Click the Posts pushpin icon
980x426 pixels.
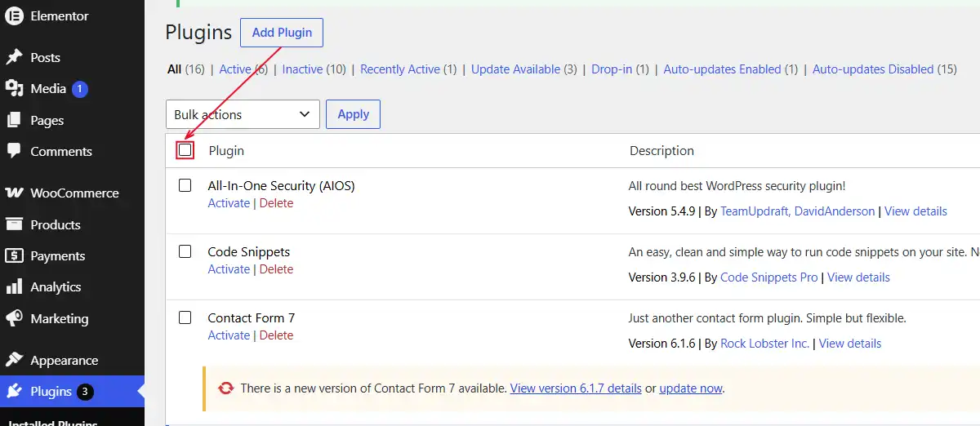click(x=14, y=57)
